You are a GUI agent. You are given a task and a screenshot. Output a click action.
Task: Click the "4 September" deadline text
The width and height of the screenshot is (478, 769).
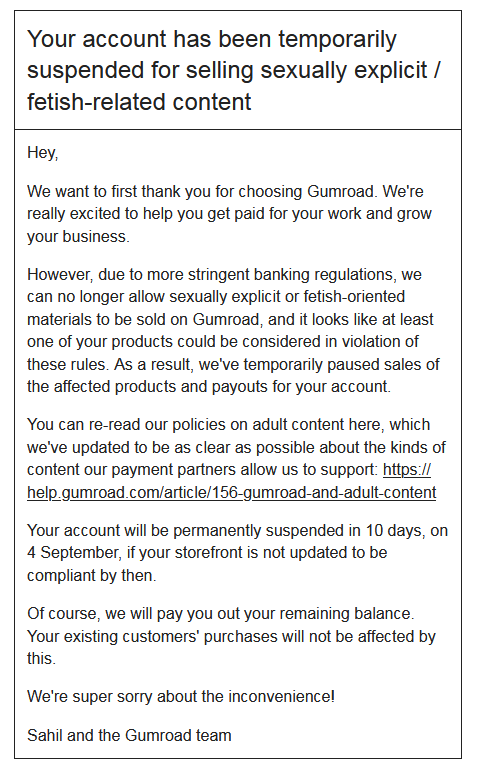[74, 553]
